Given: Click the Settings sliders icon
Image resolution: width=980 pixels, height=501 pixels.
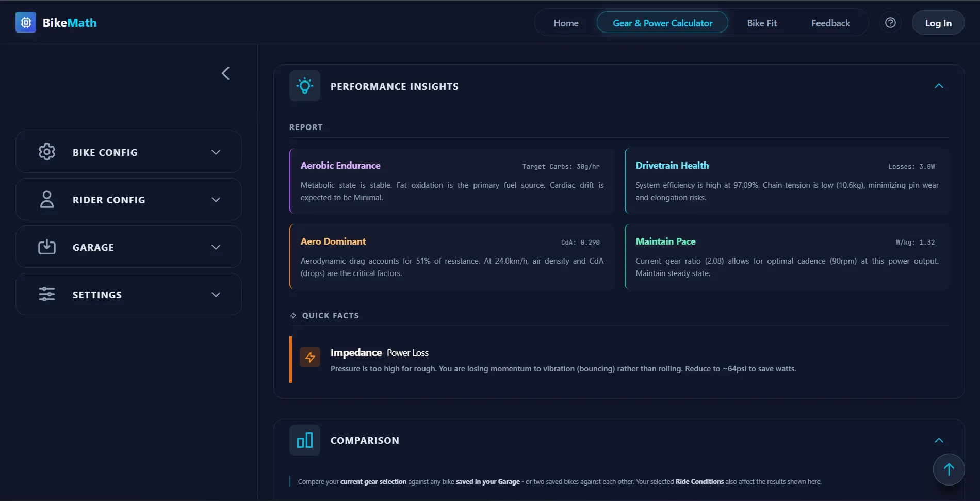Looking at the screenshot, I should coord(47,294).
